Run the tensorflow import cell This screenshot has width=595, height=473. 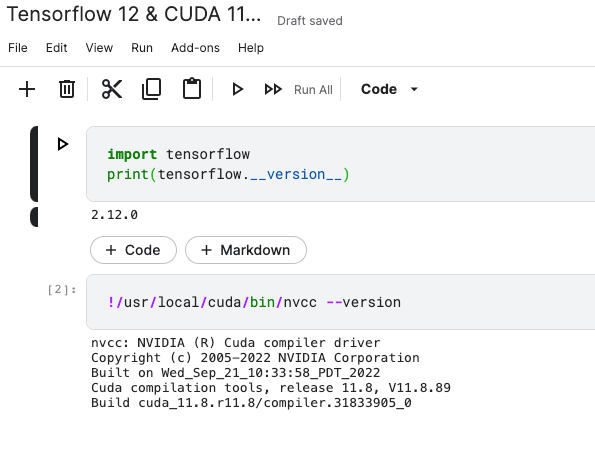click(x=63, y=144)
